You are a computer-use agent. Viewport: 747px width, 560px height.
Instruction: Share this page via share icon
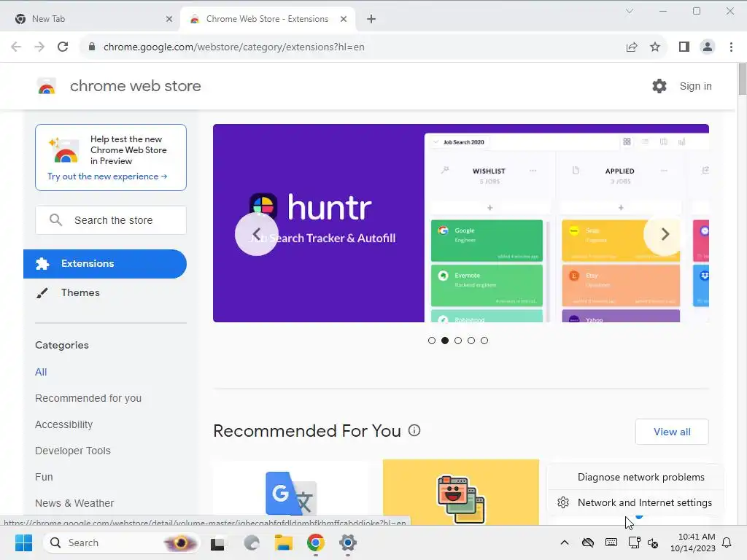click(x=632, y=47)
